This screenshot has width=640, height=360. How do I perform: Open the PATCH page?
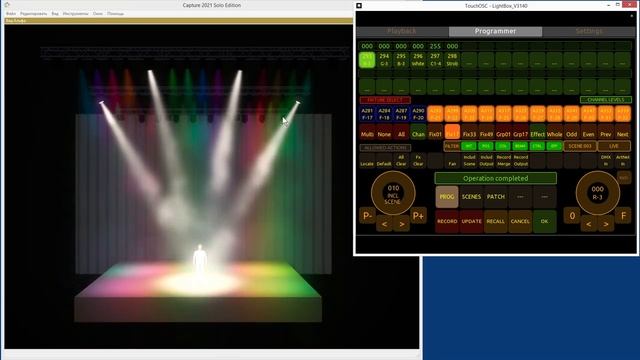[496, 197]
